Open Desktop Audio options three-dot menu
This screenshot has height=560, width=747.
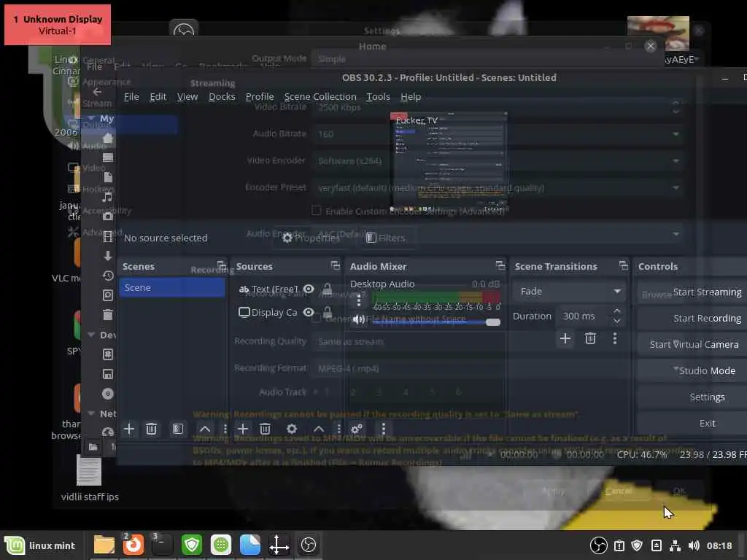coord(359,301)
